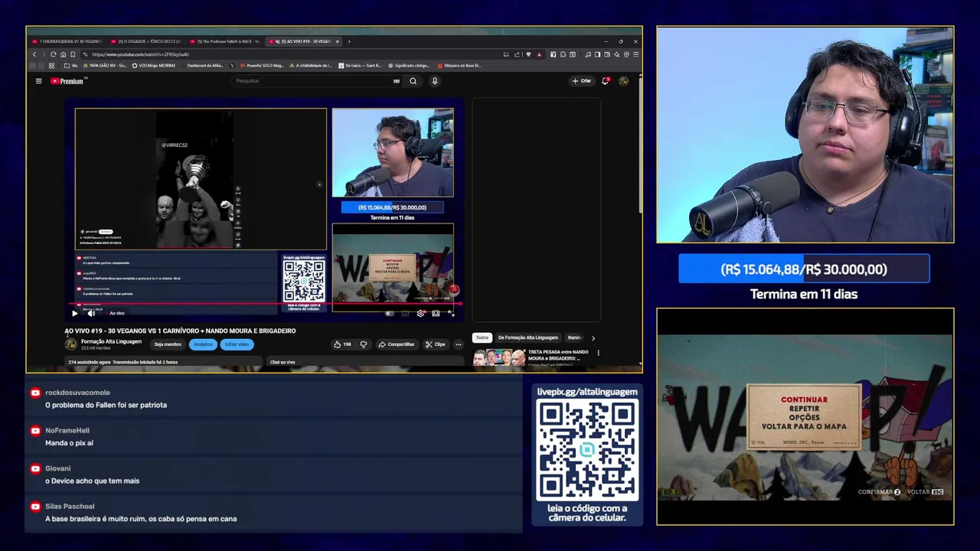
Task: Dislike the video with thumbs down
Action: click(x=364, y=344)
